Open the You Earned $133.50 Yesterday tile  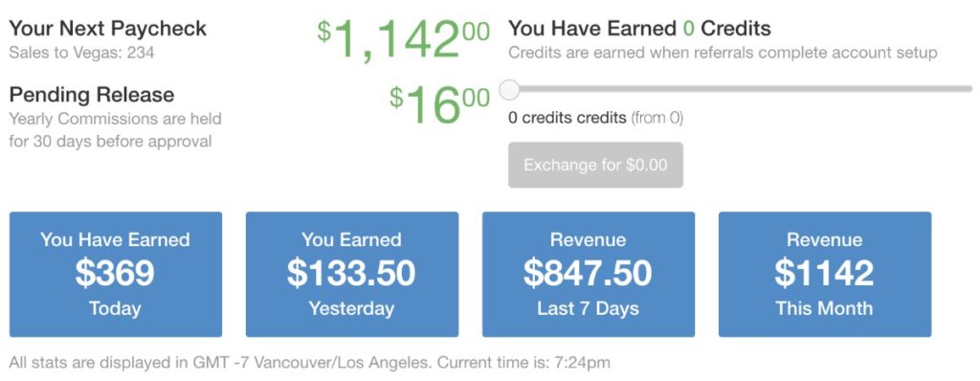pyautogui.click(x=352, y=274)
